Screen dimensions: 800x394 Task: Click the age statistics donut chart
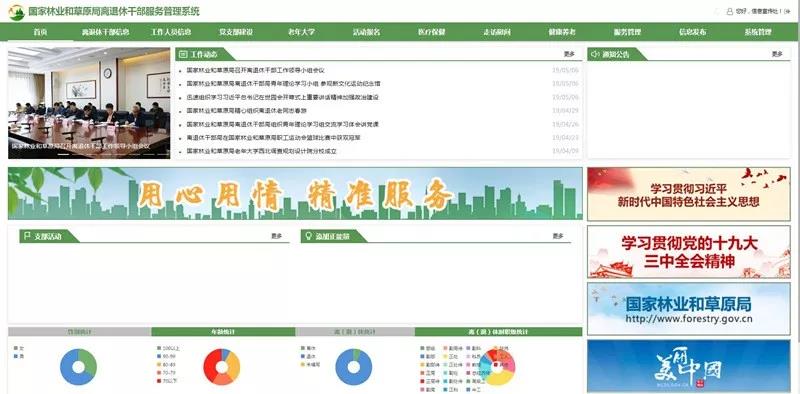coord(222,367)
